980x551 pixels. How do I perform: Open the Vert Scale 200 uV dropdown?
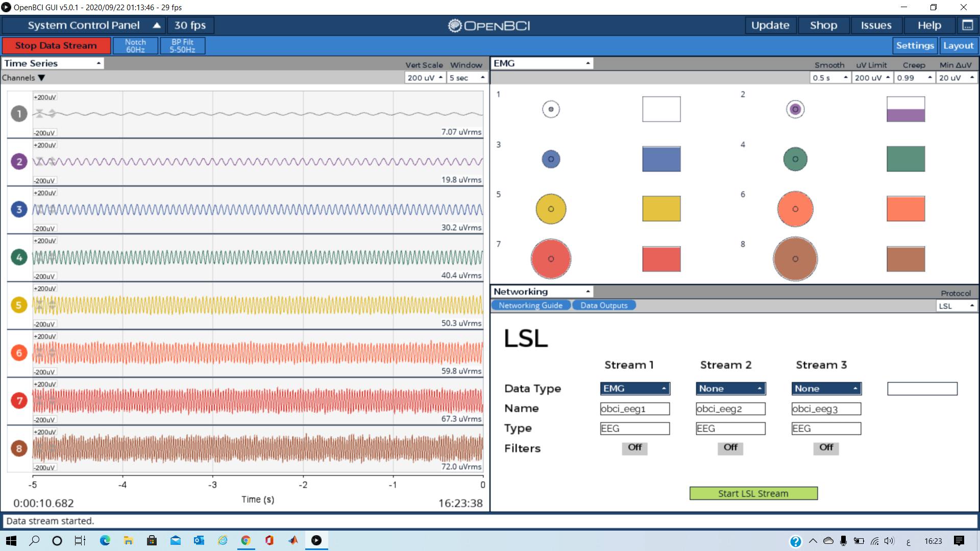[425, 78]
